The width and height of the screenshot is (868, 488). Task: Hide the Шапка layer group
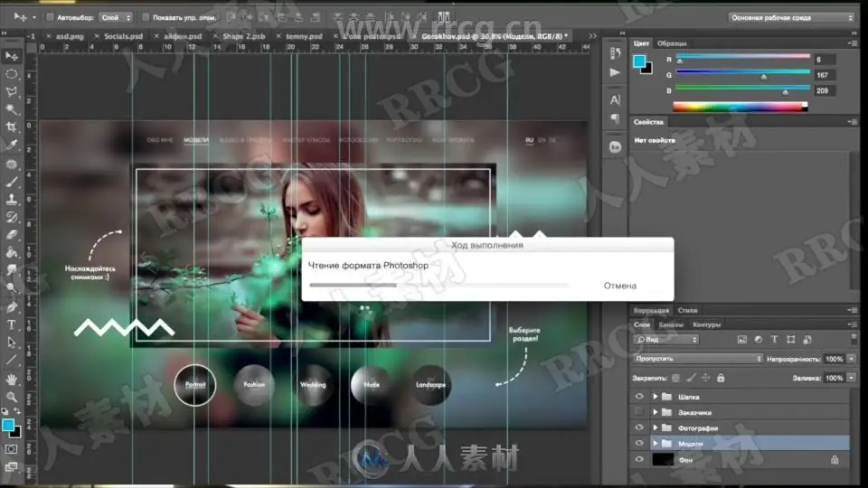pos(640,397)
